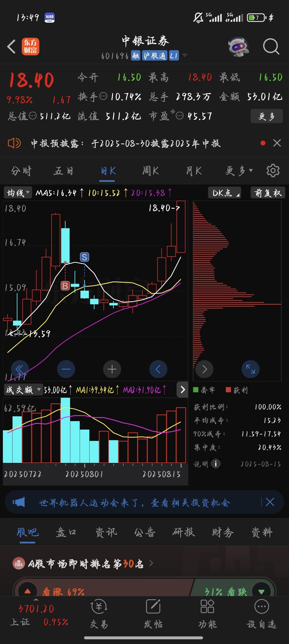
Task: Vote 看跌 down-arrow button
Action: click(261, 591)
